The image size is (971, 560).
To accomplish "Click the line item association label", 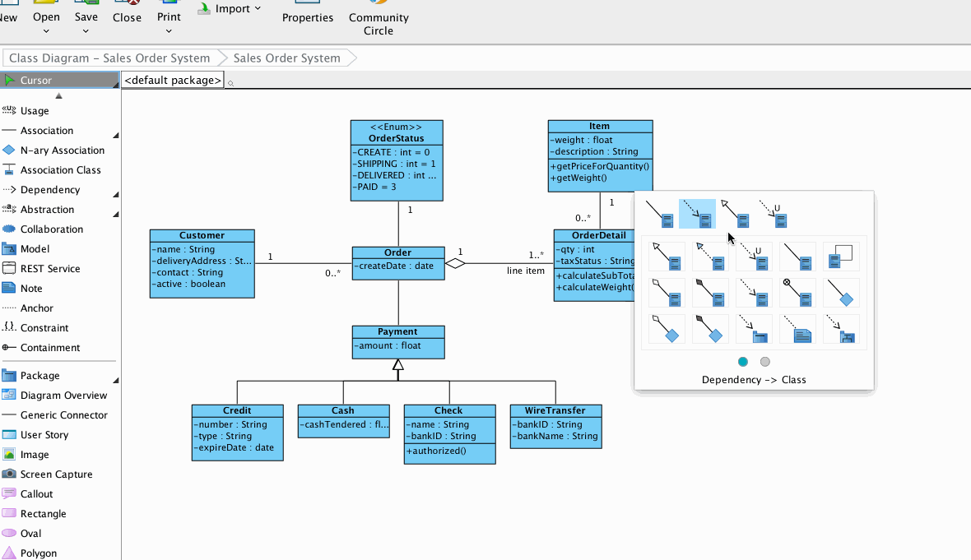I will click(526, 271).
